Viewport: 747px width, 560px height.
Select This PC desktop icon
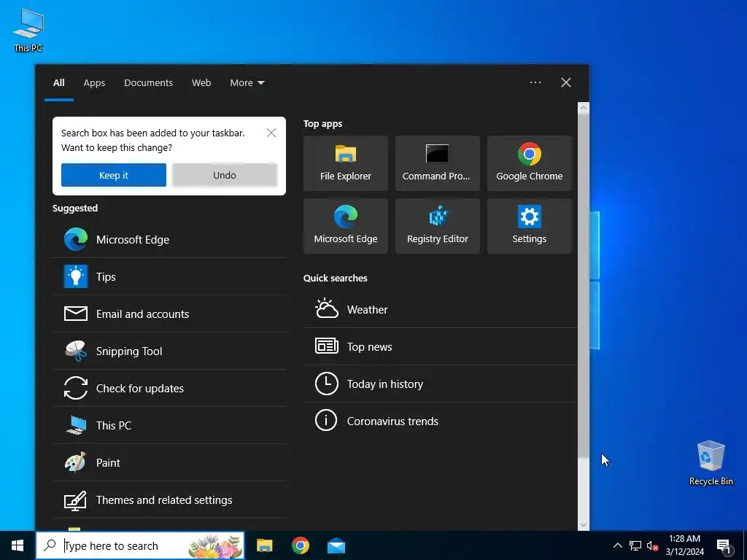28,30
